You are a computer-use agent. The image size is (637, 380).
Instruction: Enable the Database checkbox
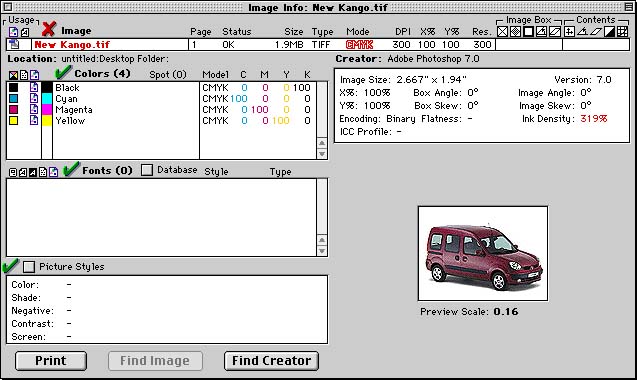tap(147, 170)
